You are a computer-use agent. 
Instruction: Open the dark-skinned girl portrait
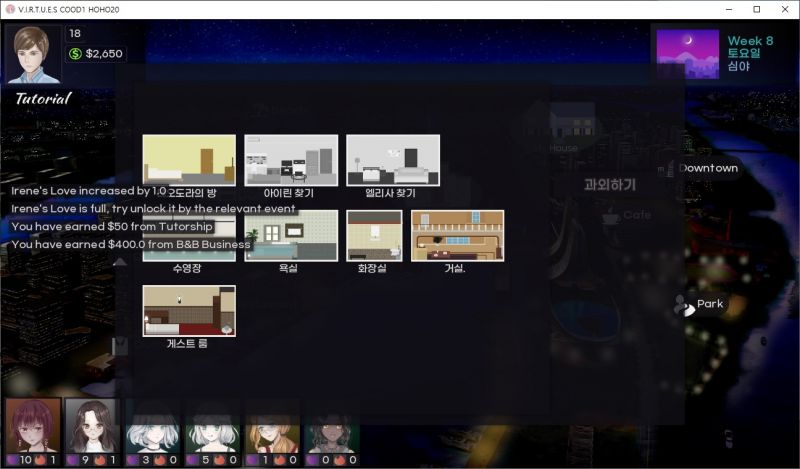tap(333, 426)
